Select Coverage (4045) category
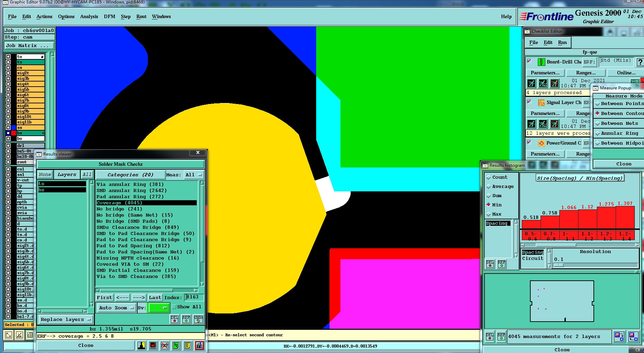 [146, 203]
